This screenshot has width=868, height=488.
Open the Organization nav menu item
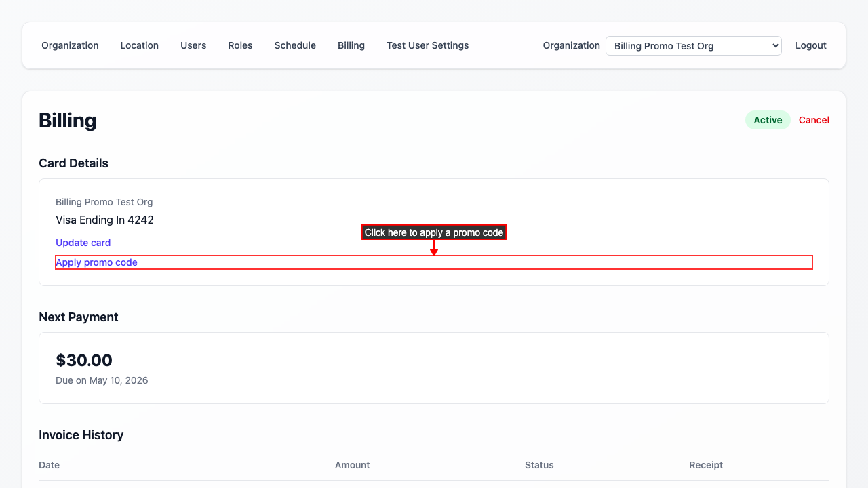70,45
